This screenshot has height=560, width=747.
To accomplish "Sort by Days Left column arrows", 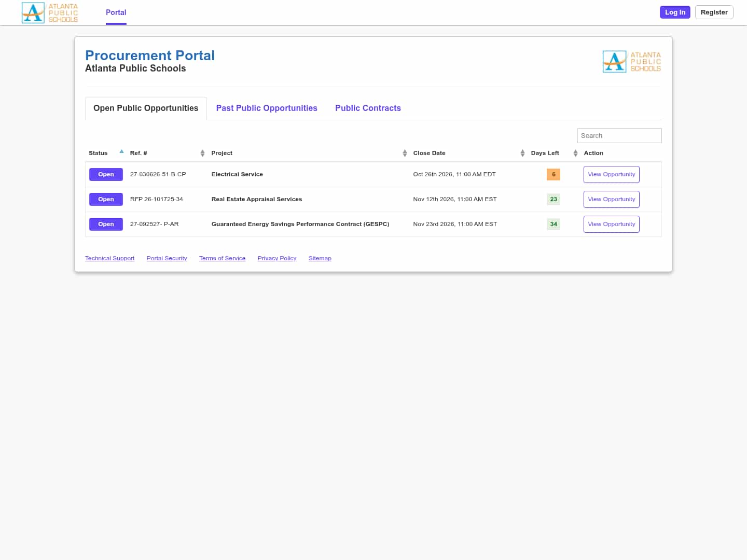I will coord(575,153).
